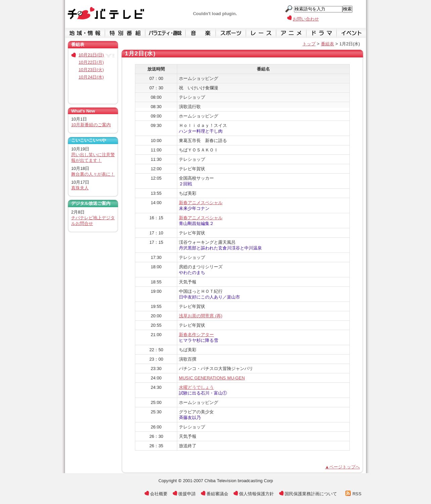Image resolution: width=431 pixels, height=504 pixels.
Task: Click heart icon beside 個人情報保護方針
Action: pos(236,493)
